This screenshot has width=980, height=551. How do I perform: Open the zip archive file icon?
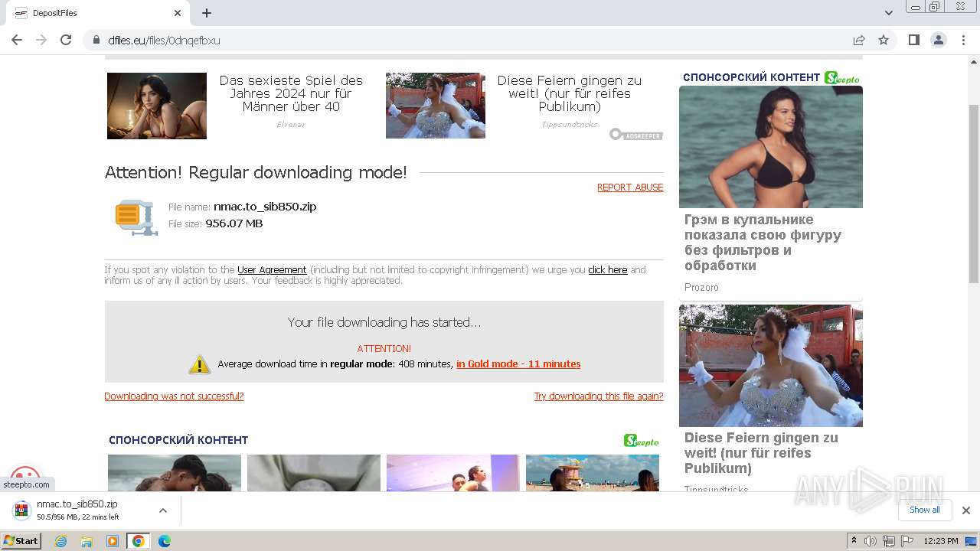click(136, 217)
